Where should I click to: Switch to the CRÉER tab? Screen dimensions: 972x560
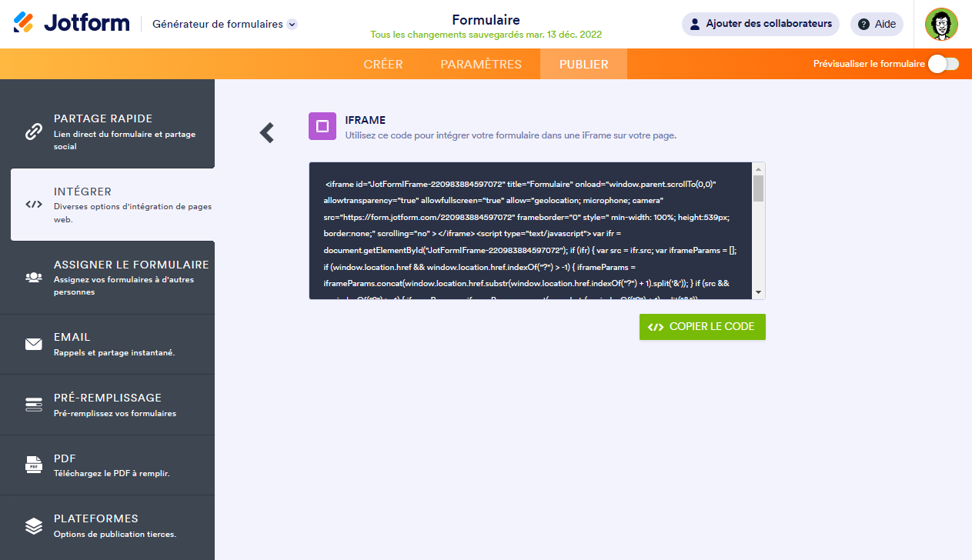tap(383, 65)
